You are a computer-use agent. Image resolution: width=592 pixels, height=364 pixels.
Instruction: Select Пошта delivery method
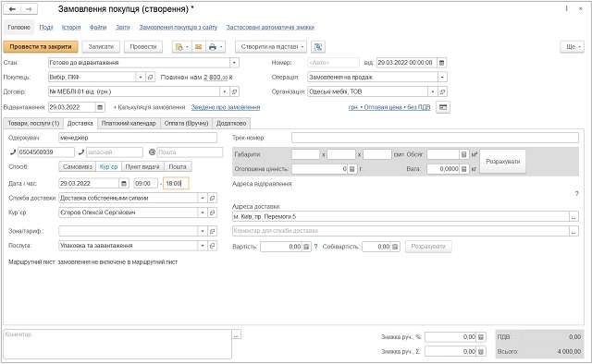tap(178, 166)
